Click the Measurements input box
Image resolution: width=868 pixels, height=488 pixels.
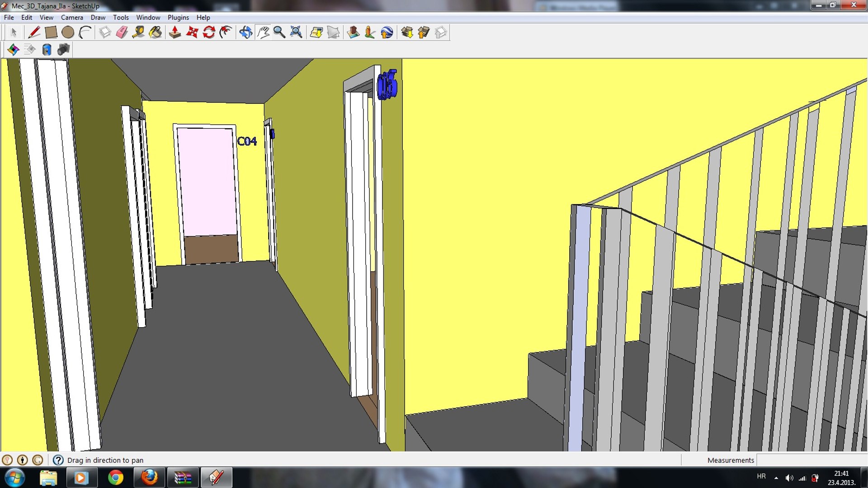[x=812, y=460]
